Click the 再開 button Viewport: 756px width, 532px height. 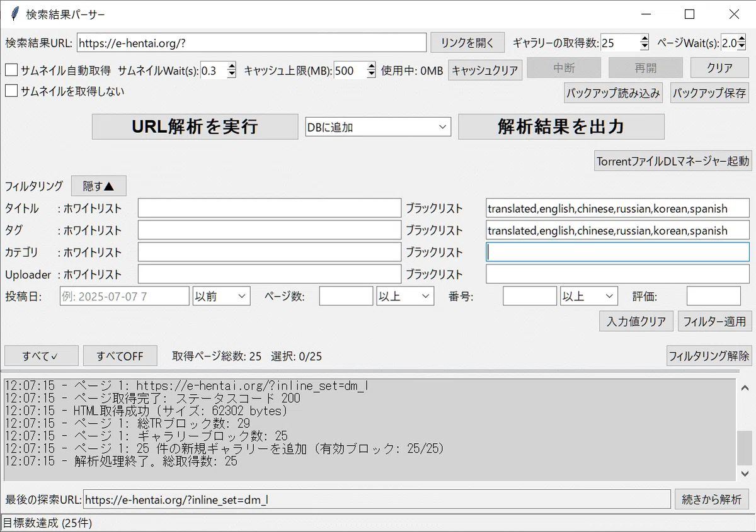tap(646, 68)
